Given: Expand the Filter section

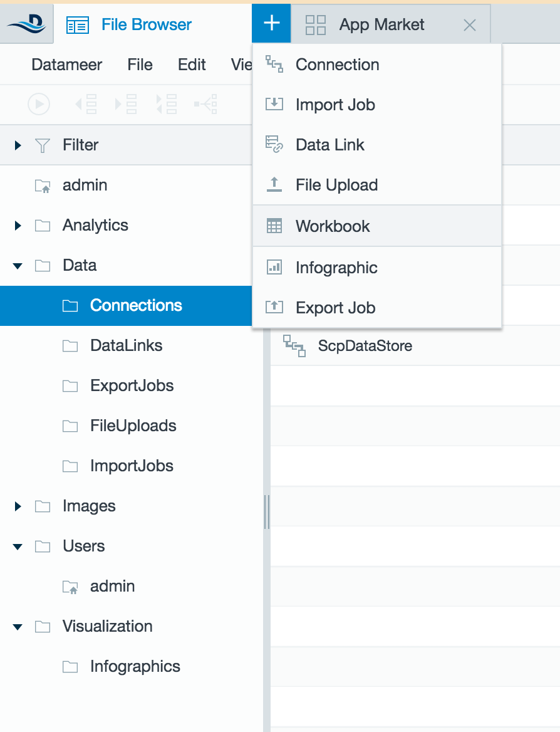Looking at the screenshot, I should [x=18, y=145].
